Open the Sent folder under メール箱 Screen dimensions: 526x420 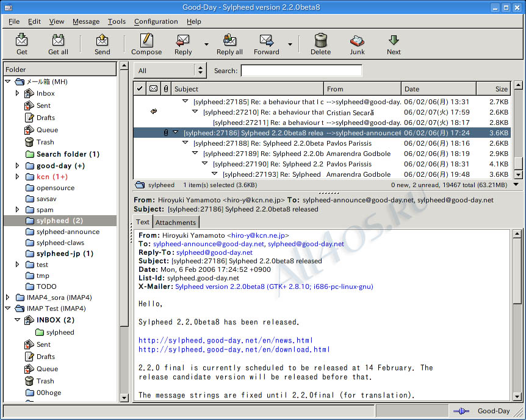[x=43, y=105]
